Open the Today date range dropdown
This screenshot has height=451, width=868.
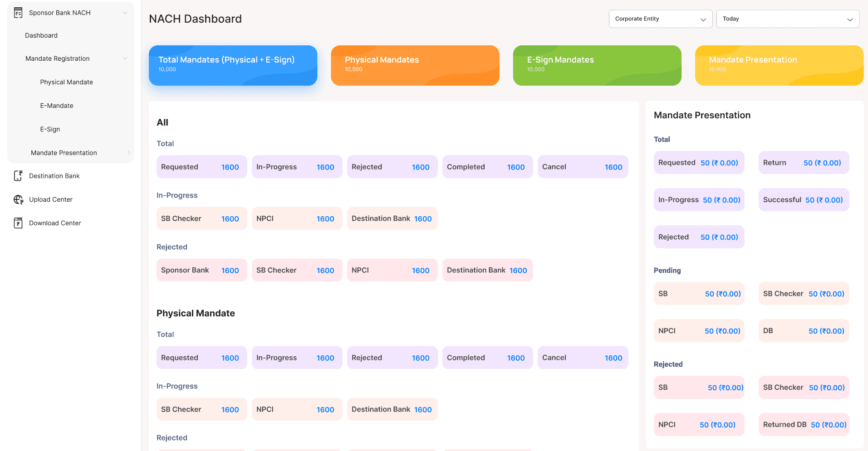point(787,19)
